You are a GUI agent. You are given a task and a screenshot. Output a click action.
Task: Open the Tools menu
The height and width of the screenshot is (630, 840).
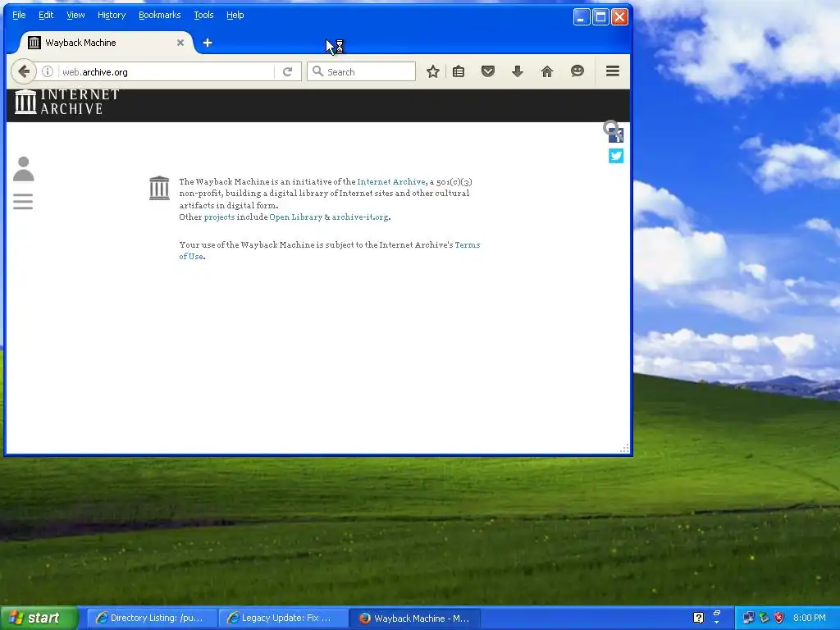coord(203,15)
